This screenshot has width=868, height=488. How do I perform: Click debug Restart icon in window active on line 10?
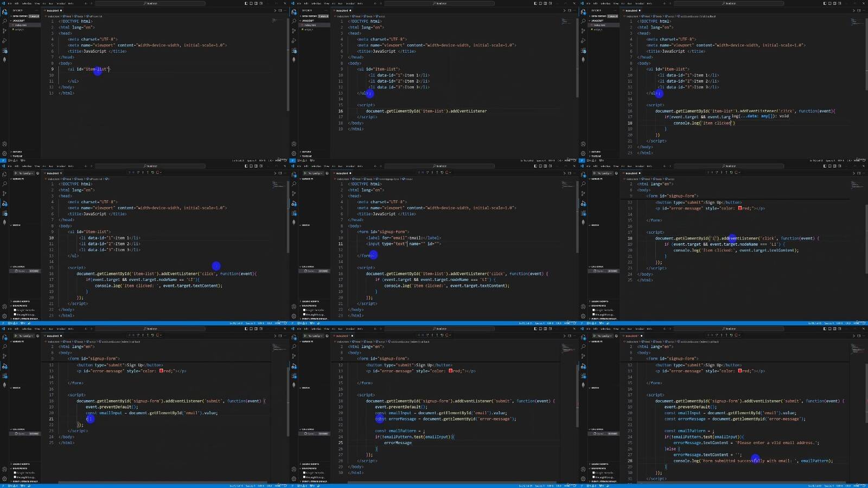coord(153,172)
